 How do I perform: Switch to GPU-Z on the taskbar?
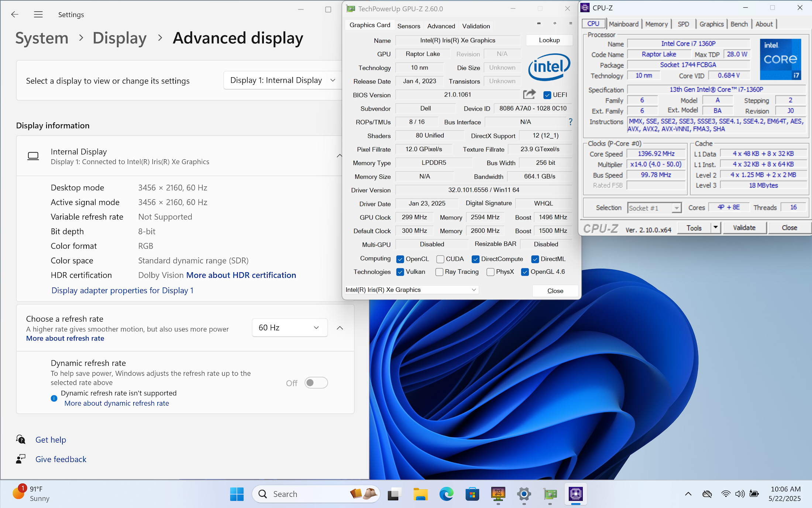(x=550, y=494)
